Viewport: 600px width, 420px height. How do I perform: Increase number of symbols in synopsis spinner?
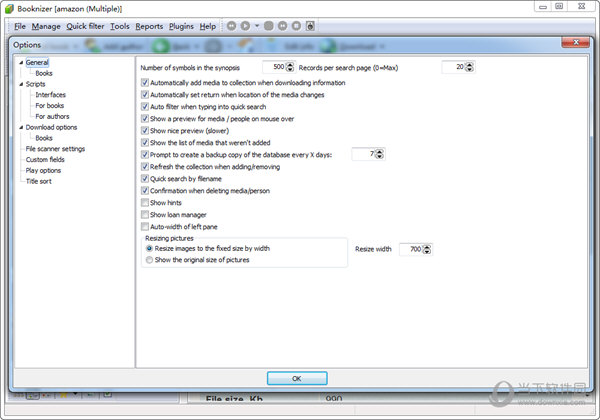pyautogui.click(x=290, y=65)
